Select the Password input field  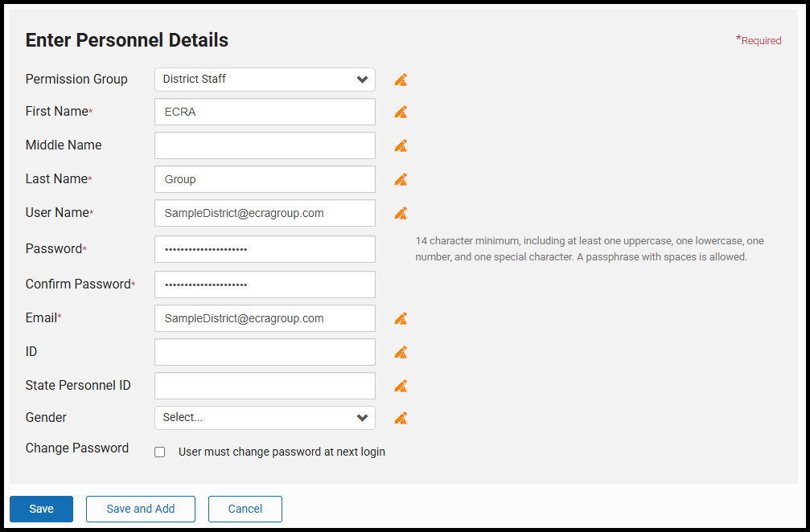[x=265, y=249]
